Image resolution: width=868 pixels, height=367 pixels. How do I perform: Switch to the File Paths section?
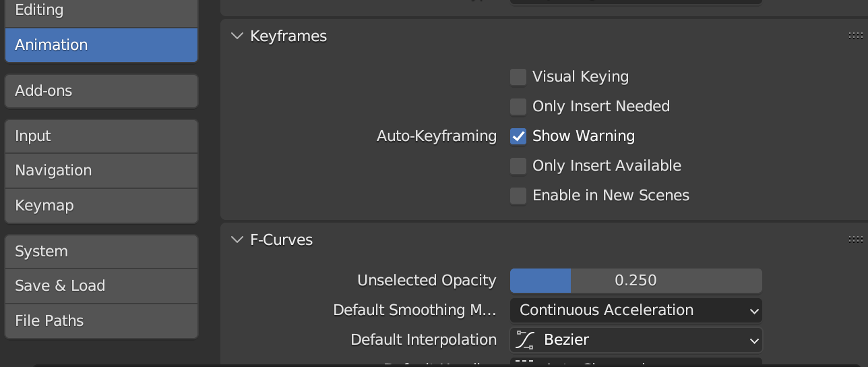point(101,321)
